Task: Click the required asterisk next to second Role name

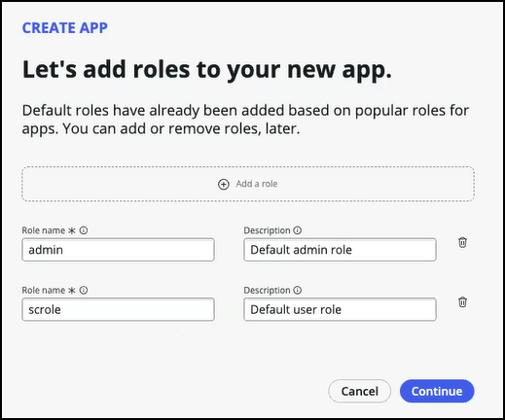Action: click(x=72, y=291)
